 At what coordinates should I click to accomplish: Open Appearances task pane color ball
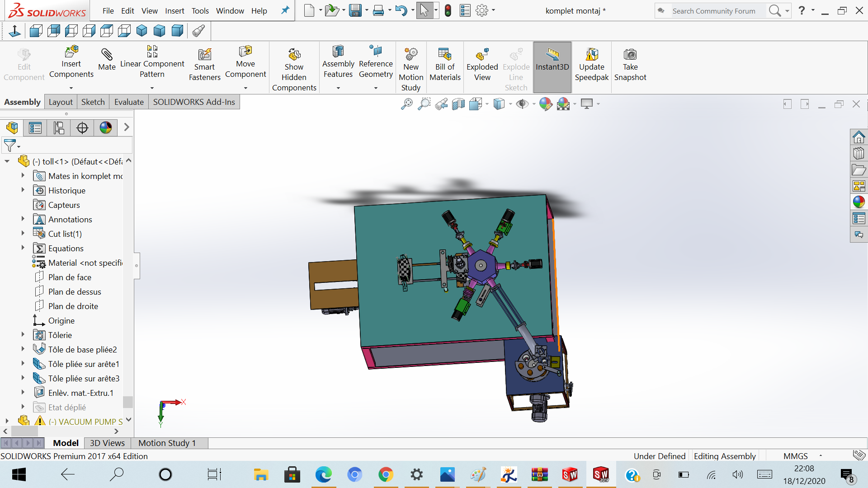(859, 202)
